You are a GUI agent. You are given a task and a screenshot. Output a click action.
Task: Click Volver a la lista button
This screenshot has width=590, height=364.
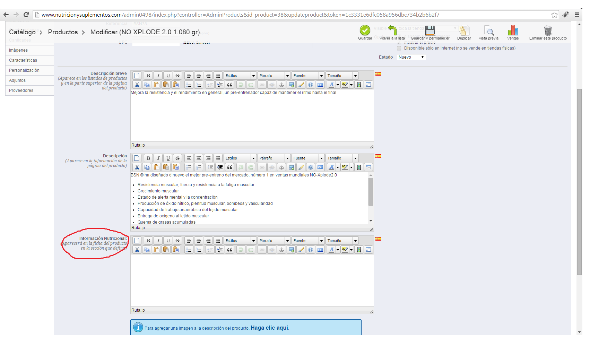click(x=392, y=33)
